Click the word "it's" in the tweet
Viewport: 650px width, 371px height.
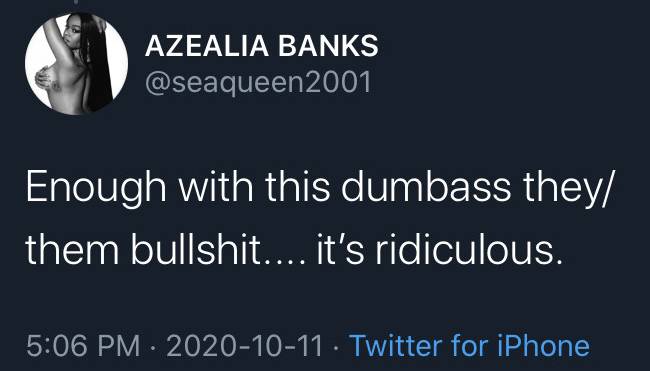(x=341, y=251)
